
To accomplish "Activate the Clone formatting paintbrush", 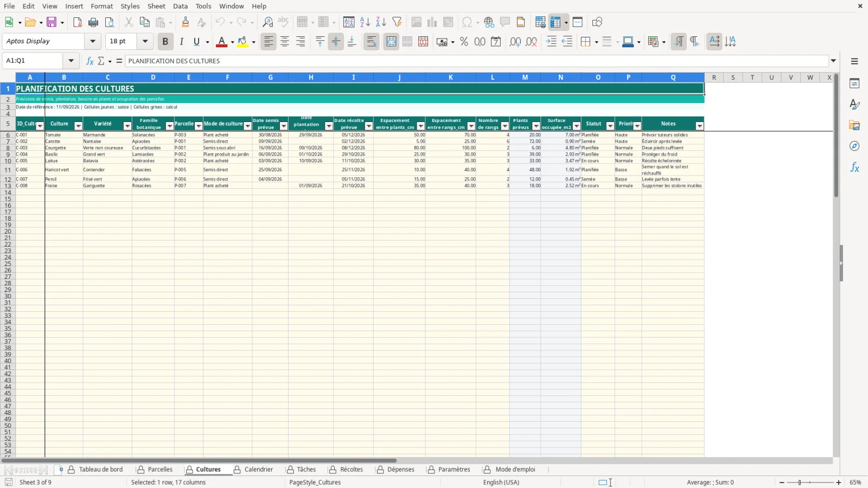I will [x=186, y=22].
